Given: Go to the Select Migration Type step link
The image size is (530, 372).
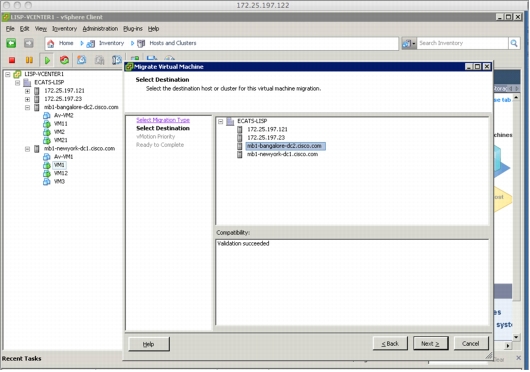Looking at the screenshot, I should pyautogui.click(x=163, y=120).
